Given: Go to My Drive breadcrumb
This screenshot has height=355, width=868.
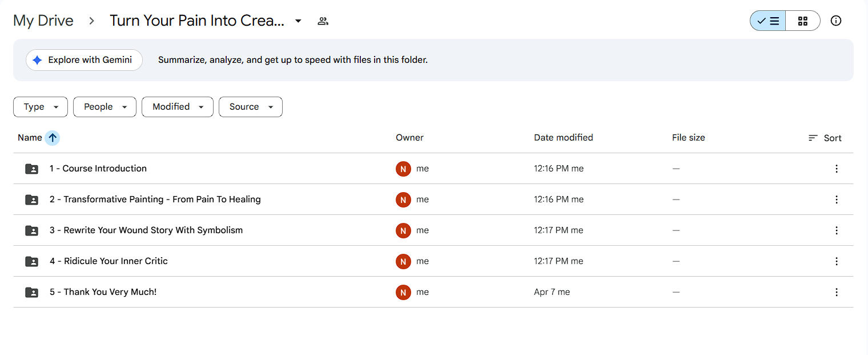Looking at the screenshot, I should [x=43, y=21].
